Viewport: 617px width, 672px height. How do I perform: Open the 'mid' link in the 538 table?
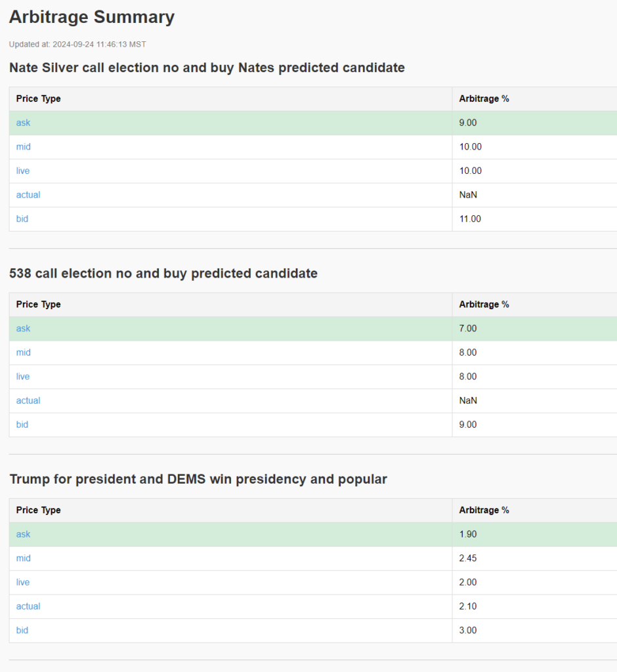pyautogui.click(x=24, y=352)
